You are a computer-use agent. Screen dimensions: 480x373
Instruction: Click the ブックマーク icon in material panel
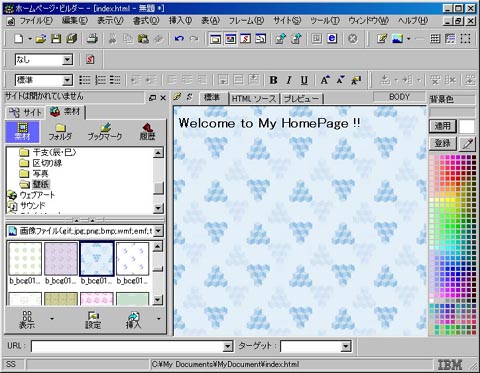click(x=105, y=131)
